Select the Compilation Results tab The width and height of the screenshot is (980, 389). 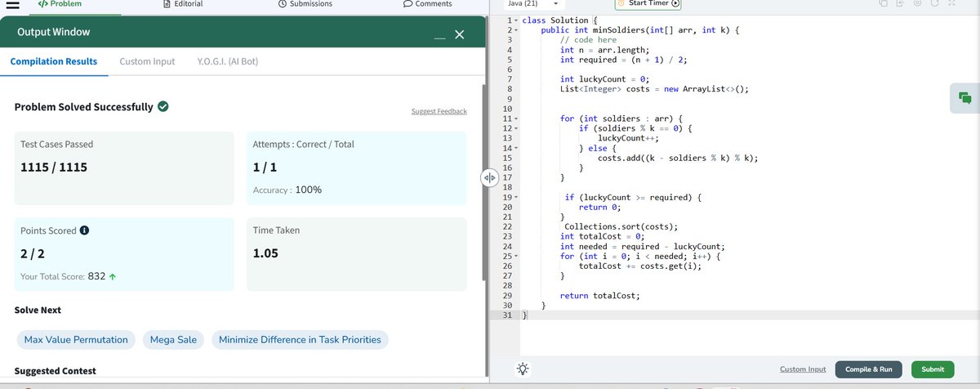point(54,61)
